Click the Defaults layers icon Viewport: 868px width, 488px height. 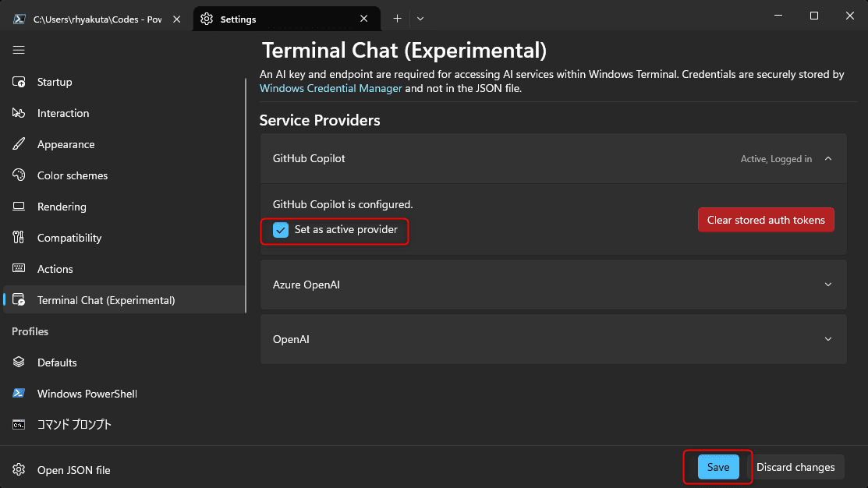(x=19, y=362)
